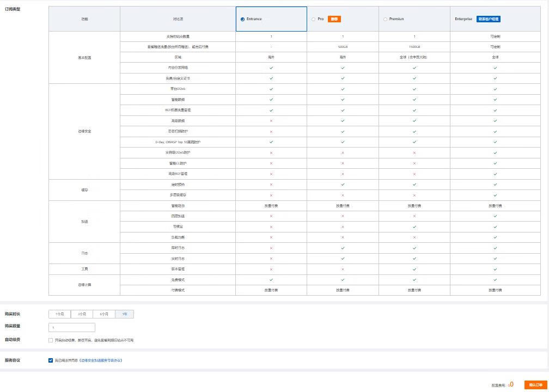Select the Entrance plan radio button
Image resolution: width=549 pixels, height=392 pixels.
pyautogui.click(x=242, y=19)
